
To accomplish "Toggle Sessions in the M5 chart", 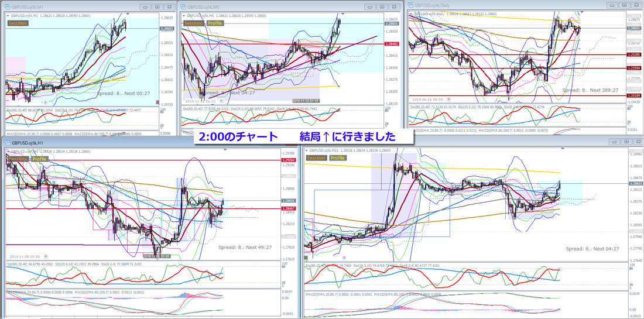I will point(194,23).
